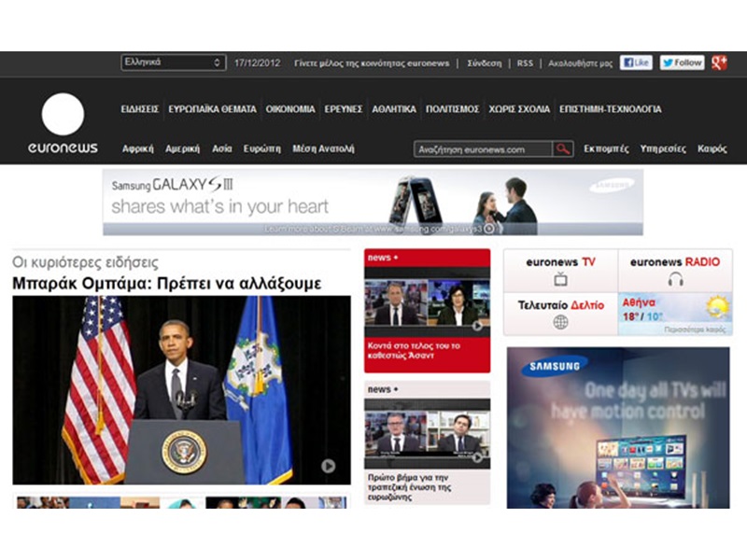Open the ΧΩΡΙΣ ΣΧΟΛΙΑ menu
Viewport: 747px width, 560px height.
tap(519, 109)
